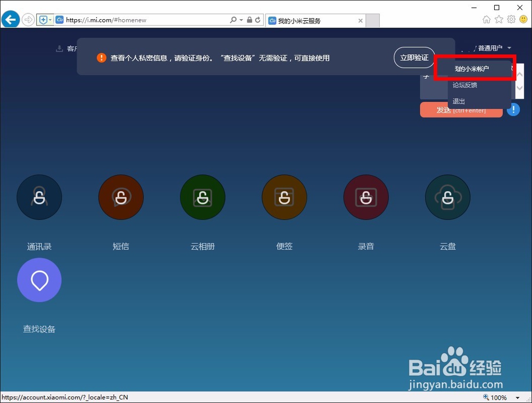This screenshot has width=532, height=403.
Task: Expand the 普通用户 account dropdown
Action: pyautogui.click(x=494, y=48)
